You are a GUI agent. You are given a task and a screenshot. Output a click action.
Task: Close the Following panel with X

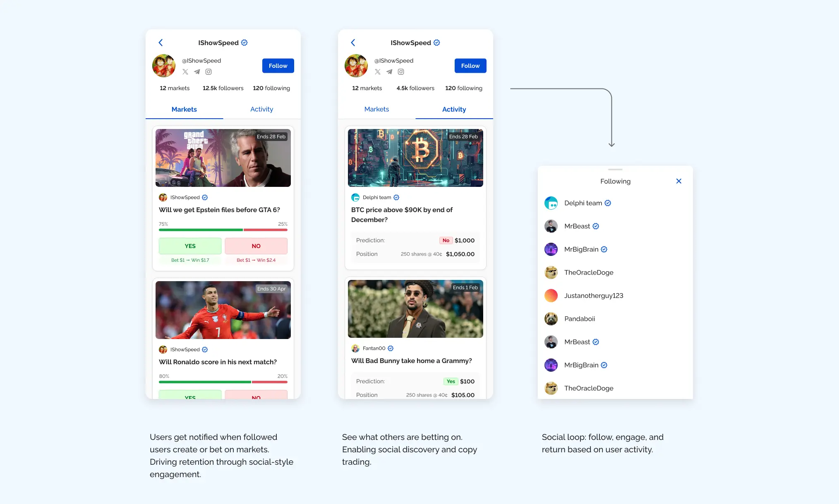pyautogui.click(x=678, y=181)
